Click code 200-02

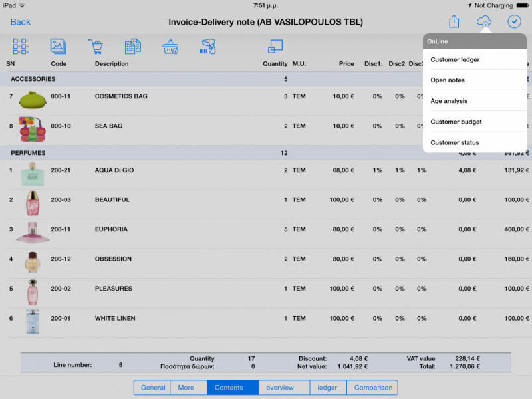pos(61,289)
